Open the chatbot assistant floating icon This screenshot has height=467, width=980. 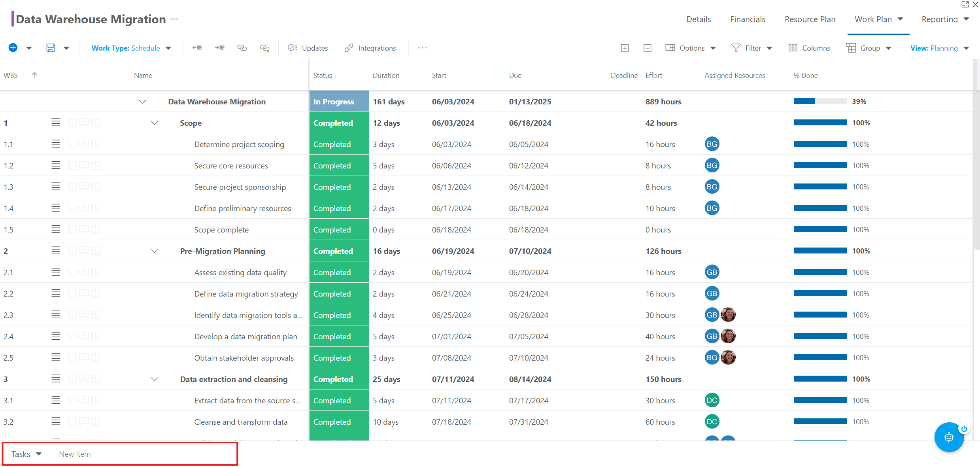(949, 437)
